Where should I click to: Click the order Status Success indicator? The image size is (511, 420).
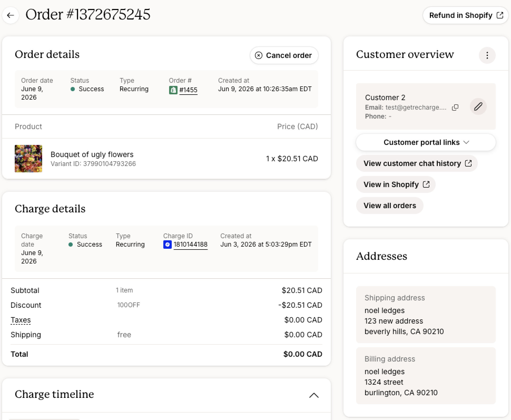click(87, 89)
